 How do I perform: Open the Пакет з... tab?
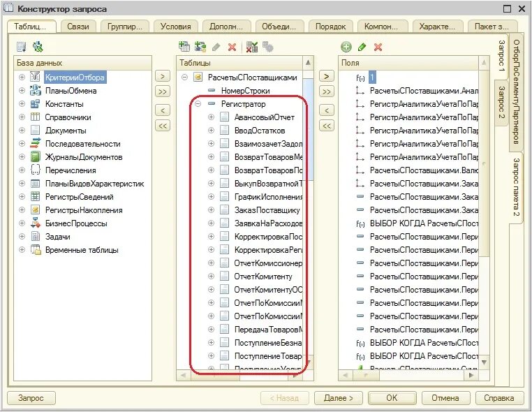[492, 27]
